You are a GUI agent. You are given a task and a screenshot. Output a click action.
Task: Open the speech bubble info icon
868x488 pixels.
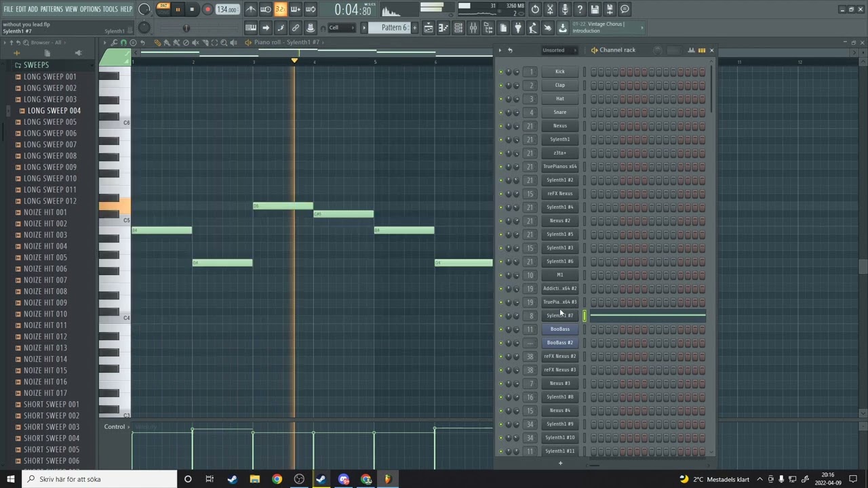pyautogui.click(x=625, y=9)
